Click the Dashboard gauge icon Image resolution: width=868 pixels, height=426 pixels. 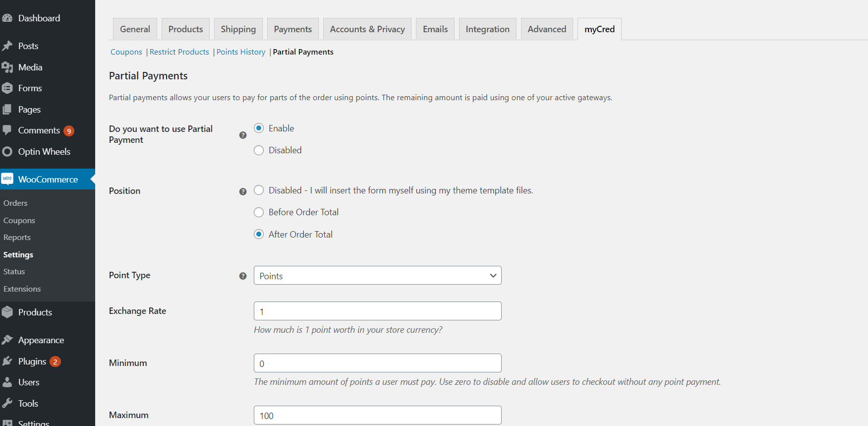point(7,18)
